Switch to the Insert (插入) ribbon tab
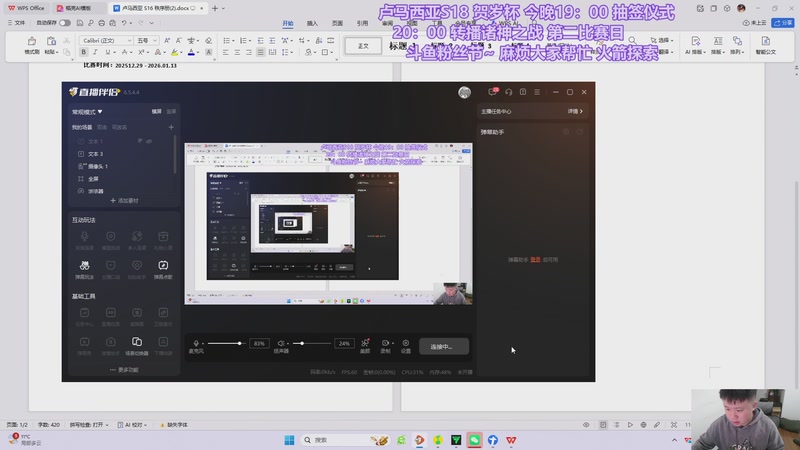This screenshot has width=800, height=450. click(x=312, y=23)
